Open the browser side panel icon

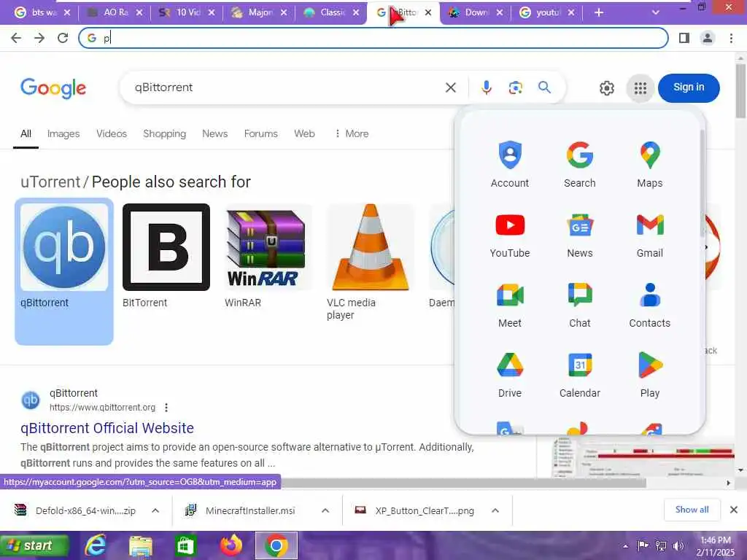(684, 38)
